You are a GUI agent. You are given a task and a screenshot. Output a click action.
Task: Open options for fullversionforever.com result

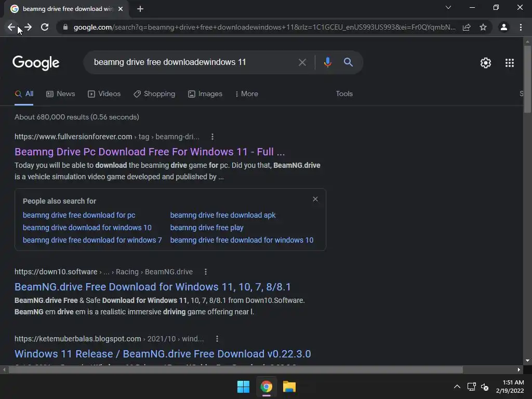pos(212,137)
